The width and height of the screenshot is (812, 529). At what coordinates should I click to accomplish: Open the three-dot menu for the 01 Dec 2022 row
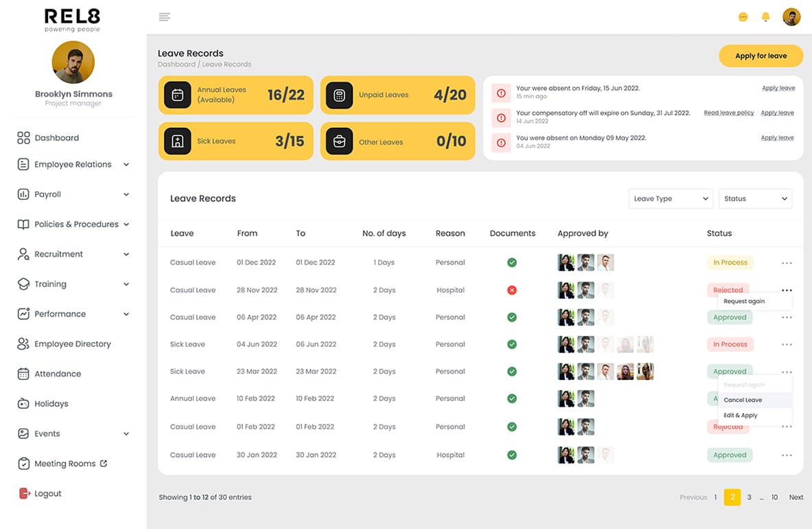787,262
